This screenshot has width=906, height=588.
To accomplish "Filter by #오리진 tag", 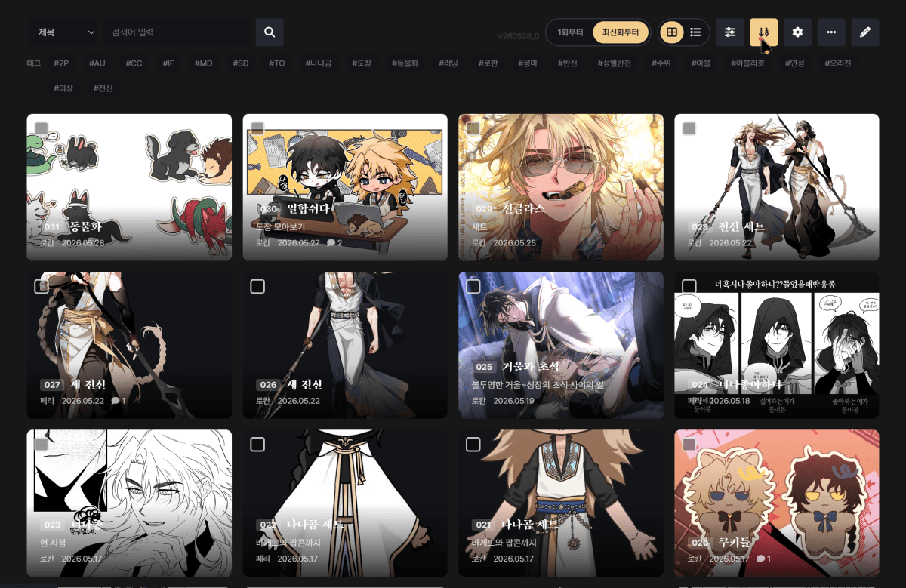I will pyautogui.click(x=837, y=63).
